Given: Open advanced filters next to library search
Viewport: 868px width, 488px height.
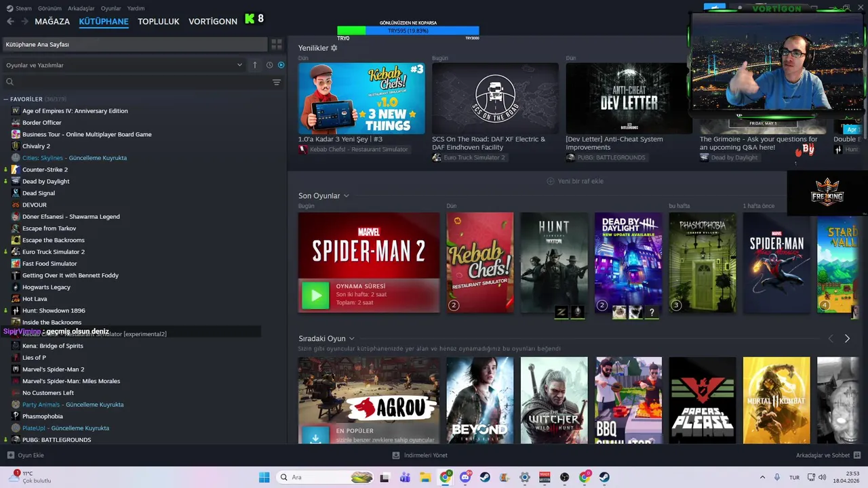Looking at the screenshot, I should tap(277, 82).
